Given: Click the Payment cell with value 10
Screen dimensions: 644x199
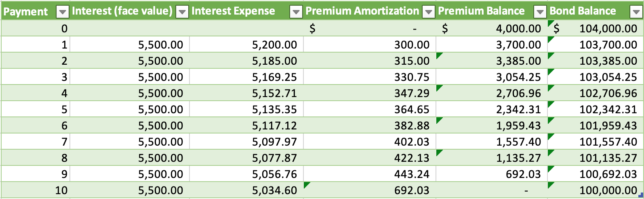Looking at the screenshot, I should (61, 190).
